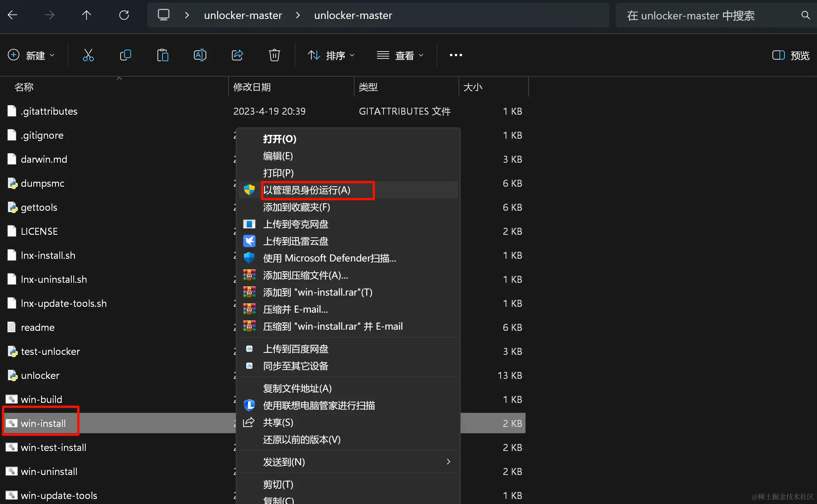This screenshot has width=817, height=504.
Task: Choose 使用 Microsoft Defender扫描 menu entry
Action: click(329, 258)
